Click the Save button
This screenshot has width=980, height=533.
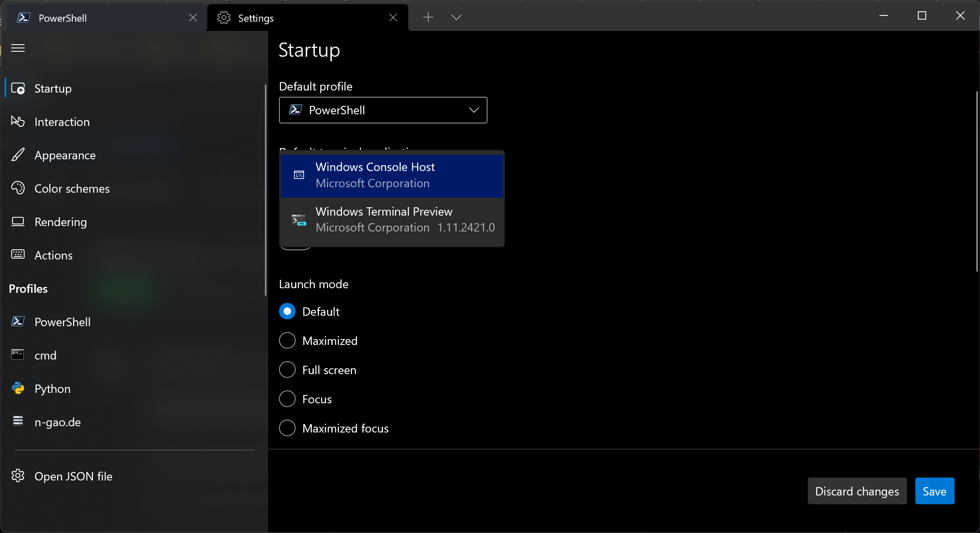pyautogui.click(x=934, y=491)
